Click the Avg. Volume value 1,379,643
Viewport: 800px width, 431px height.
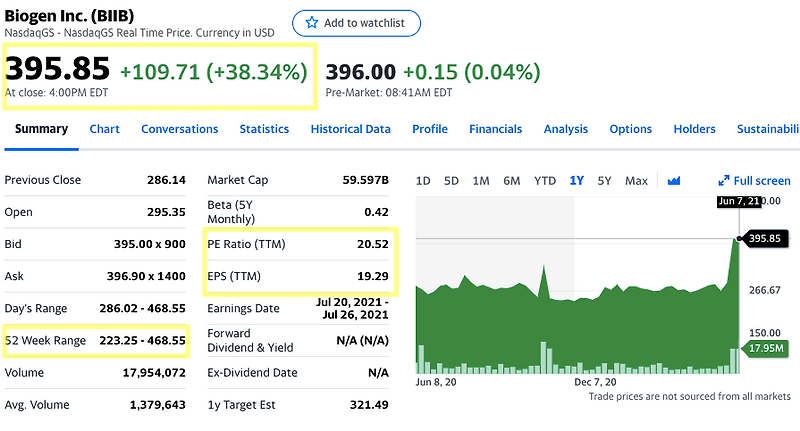[x=158, y=405]
